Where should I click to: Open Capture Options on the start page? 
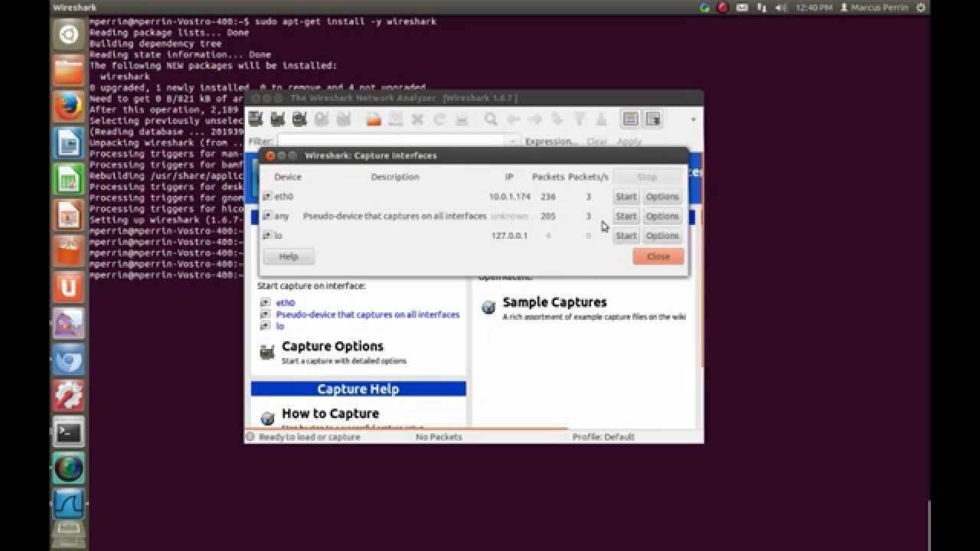point(332,346)
